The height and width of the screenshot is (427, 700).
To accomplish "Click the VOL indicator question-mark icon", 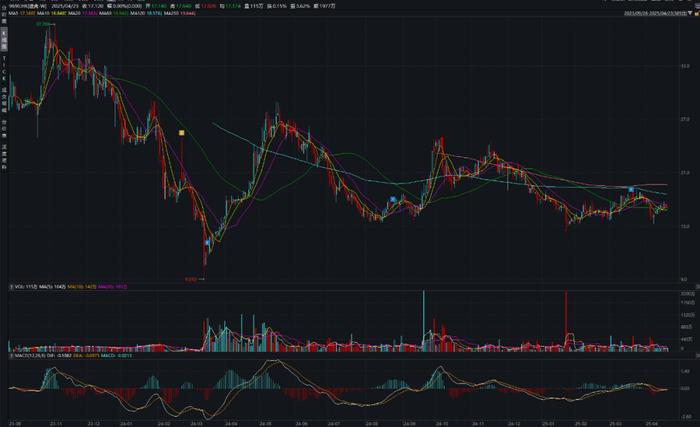I will (12, 286).
